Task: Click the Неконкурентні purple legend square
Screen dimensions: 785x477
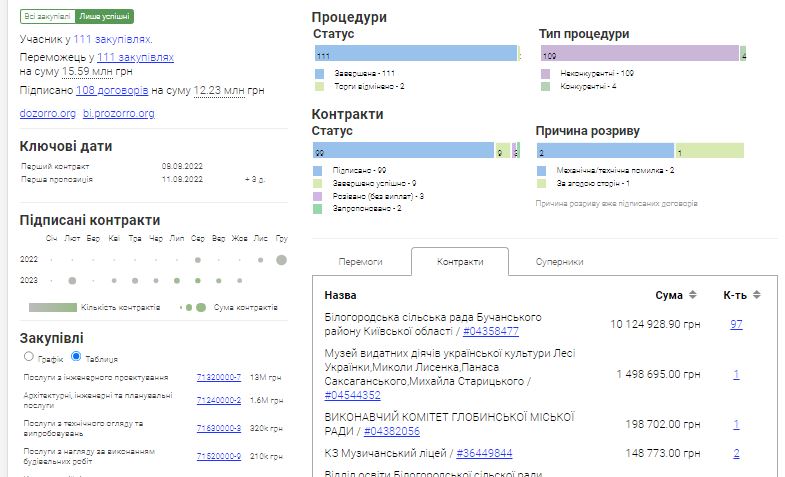Action: 545,73
